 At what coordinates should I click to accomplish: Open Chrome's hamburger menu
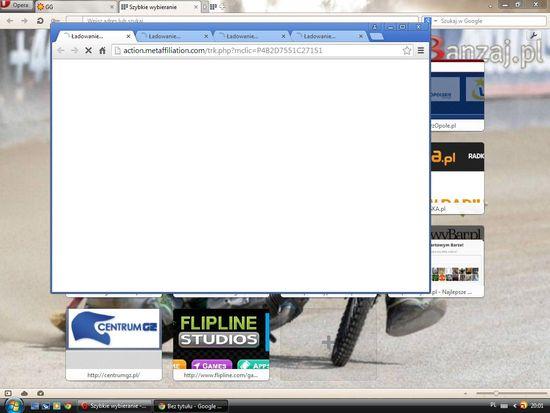(421, 51)
